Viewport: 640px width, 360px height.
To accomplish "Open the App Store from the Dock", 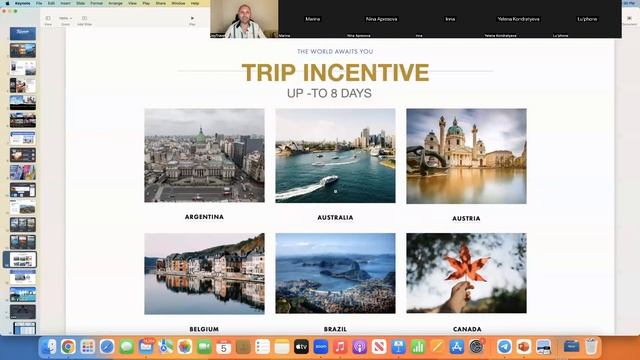I will (x=457, y=347).
